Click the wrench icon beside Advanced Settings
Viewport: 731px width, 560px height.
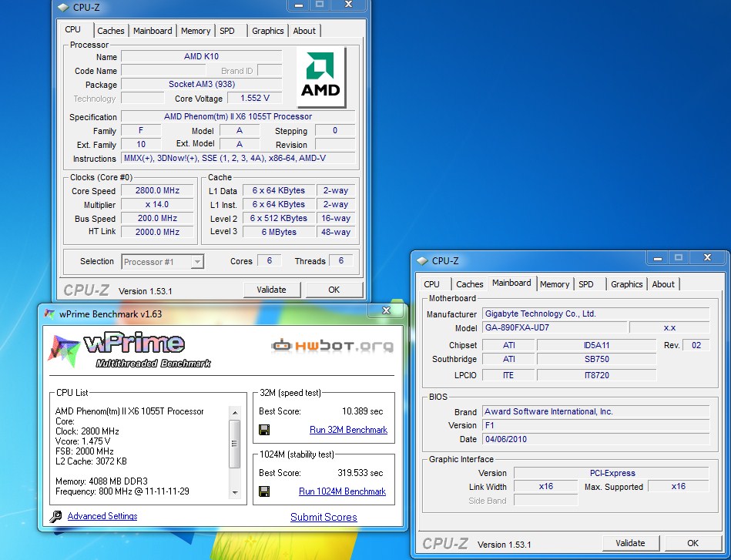tap(55, 516)
